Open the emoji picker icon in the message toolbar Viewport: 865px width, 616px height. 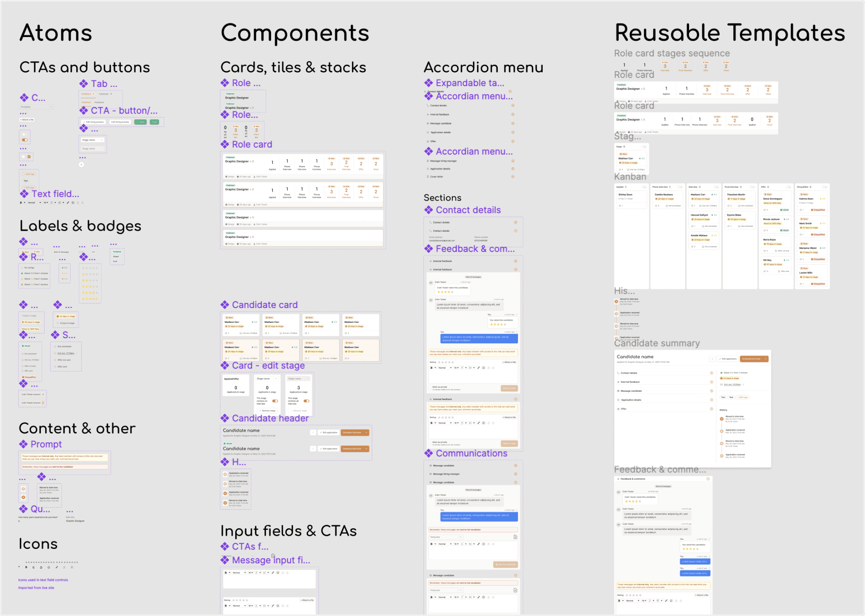point(278,573)
